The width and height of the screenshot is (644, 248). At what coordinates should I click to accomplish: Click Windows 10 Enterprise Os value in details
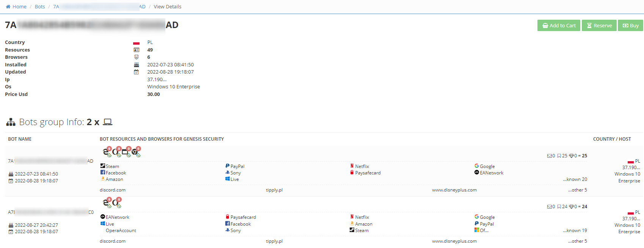pyautogui.click(x=173, y=87)
